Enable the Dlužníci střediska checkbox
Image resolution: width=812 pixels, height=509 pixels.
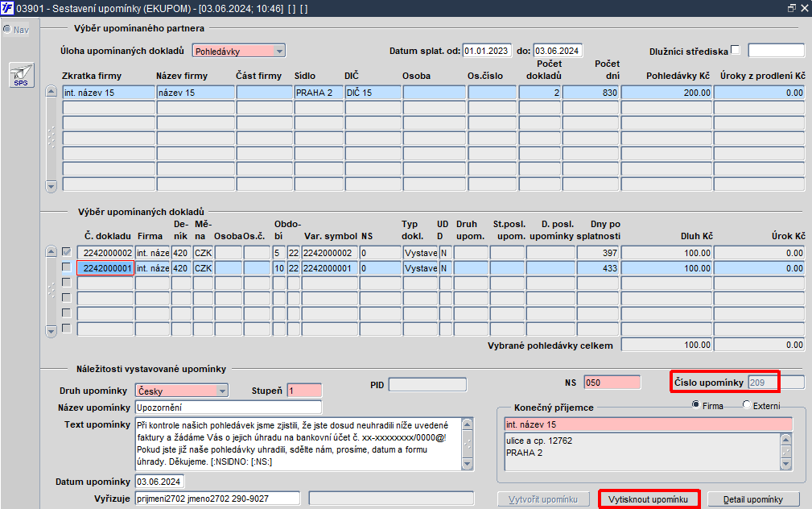[x=735, y=51]
